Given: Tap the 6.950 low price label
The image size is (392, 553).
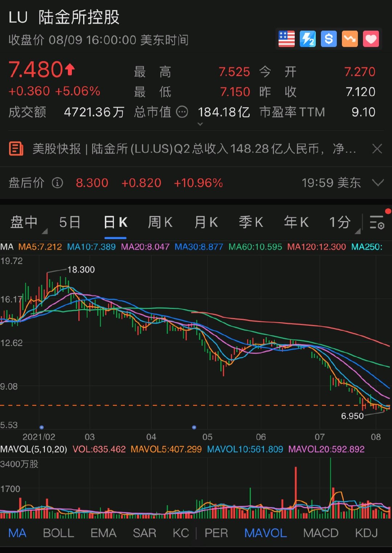Looking at the screenshot, I should pyautogui.click(x=352, y=416).
